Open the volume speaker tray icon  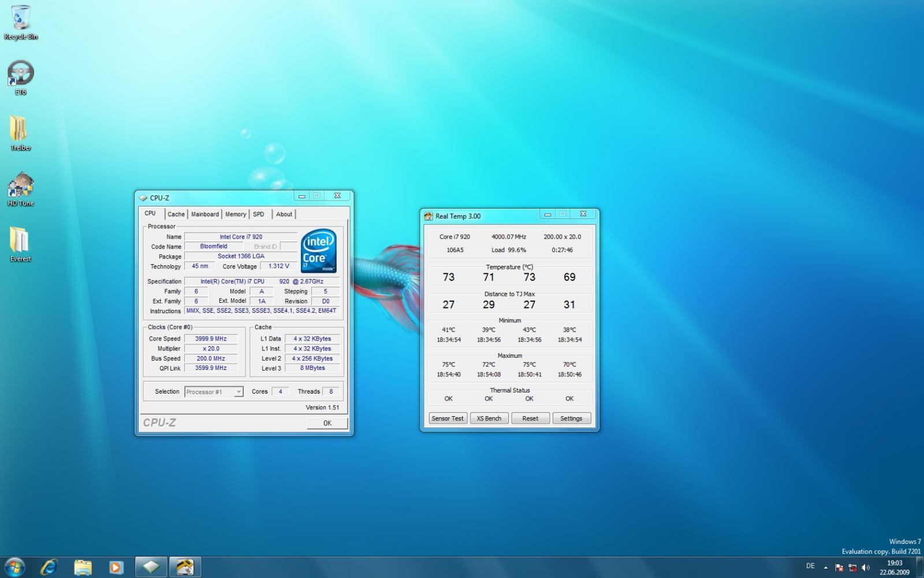pyautogui.click(x=866, y=568)
